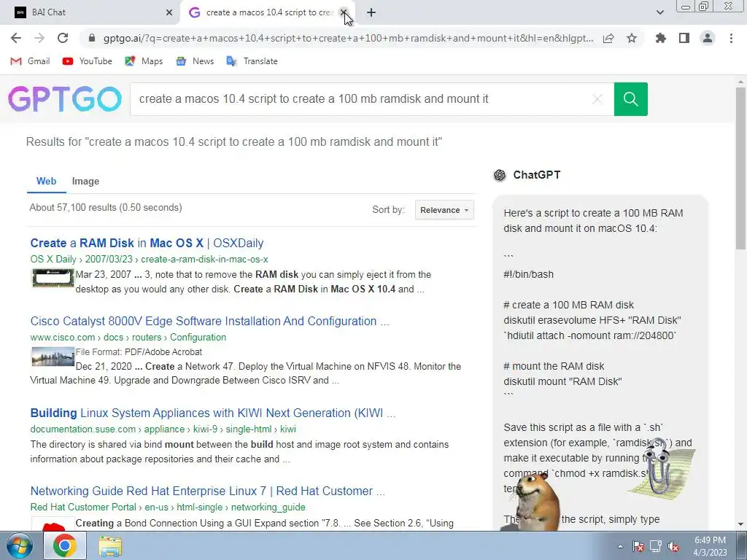Click the Red Hat Customer Portal breadcrumb
The width and height of the screenshot is (747, 560).
[168, 507]
